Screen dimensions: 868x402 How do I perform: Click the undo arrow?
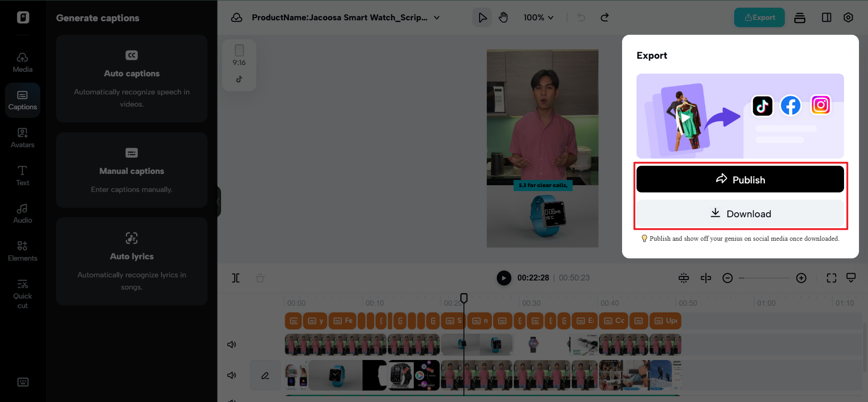581,18
